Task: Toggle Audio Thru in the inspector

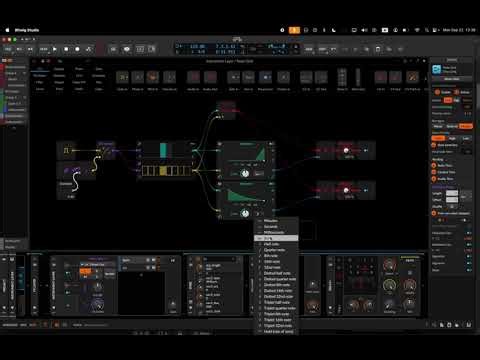Action: pos(434,179)
